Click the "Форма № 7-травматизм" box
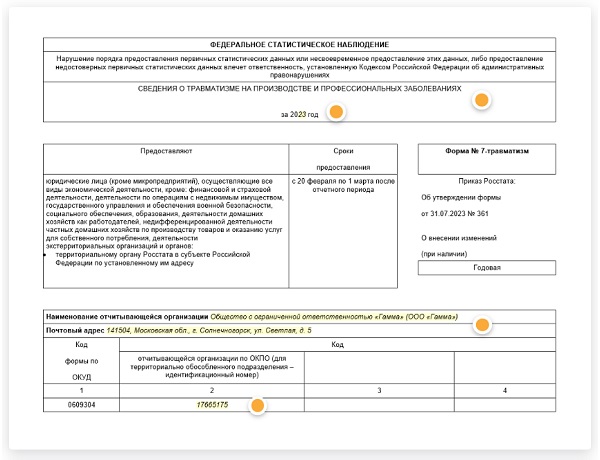 [486, 151]
